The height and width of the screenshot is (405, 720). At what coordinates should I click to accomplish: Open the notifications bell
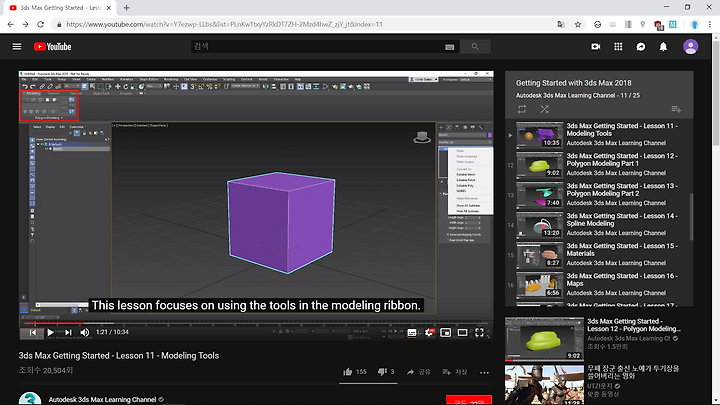(x=663, y=47)
